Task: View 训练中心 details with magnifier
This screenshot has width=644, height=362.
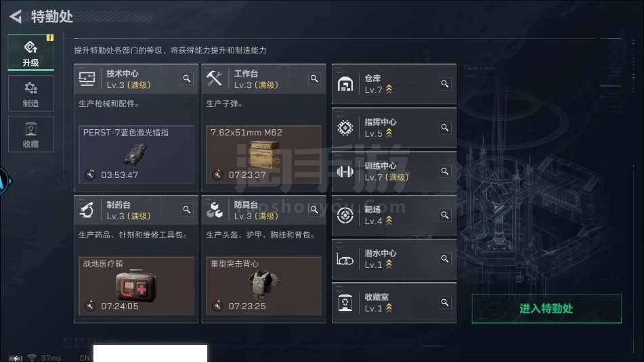Action: 445,171
